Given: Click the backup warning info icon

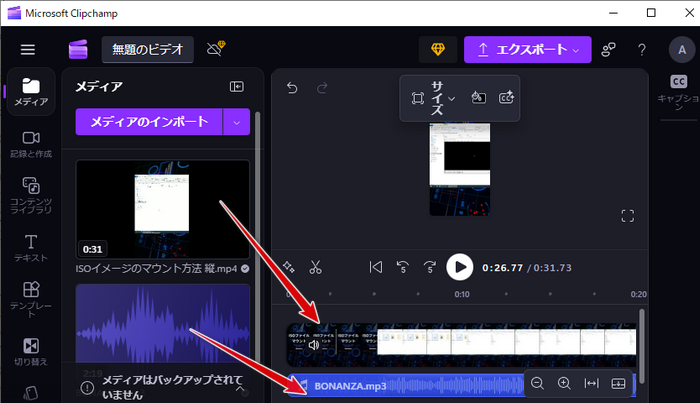Looking at the screenshot, I should (88, 387).
